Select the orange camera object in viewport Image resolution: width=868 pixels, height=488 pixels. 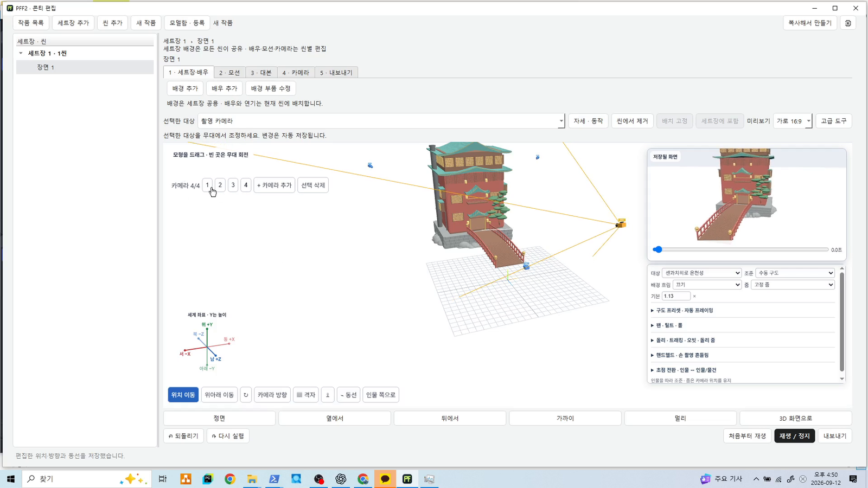(x=621, y=223)
